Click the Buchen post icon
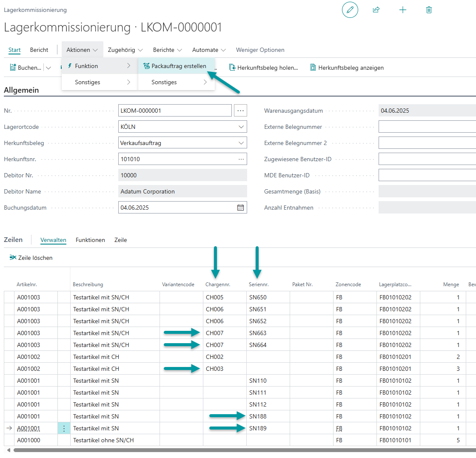 (13, 68)
